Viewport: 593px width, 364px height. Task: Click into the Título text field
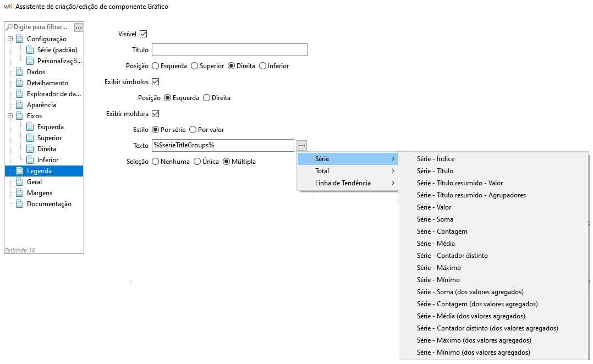(x=229, y=50)
